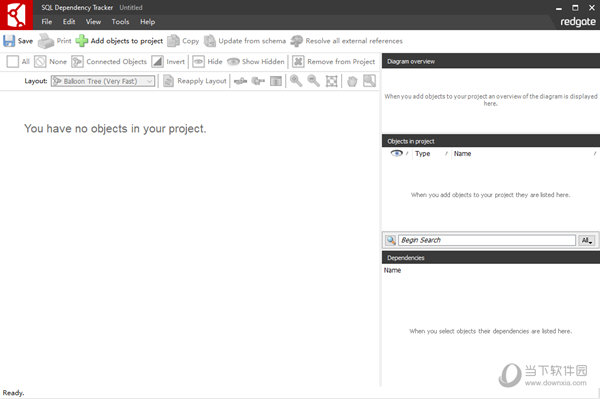The width and height of the screenshot is (600, 399).
Task: Click the Add objects to project label
Action: 127,41
